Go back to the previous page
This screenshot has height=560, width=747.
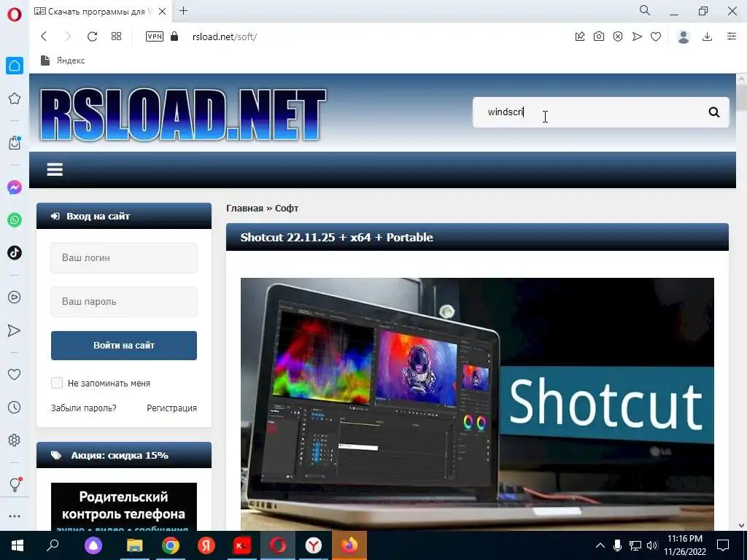[44, 36]
